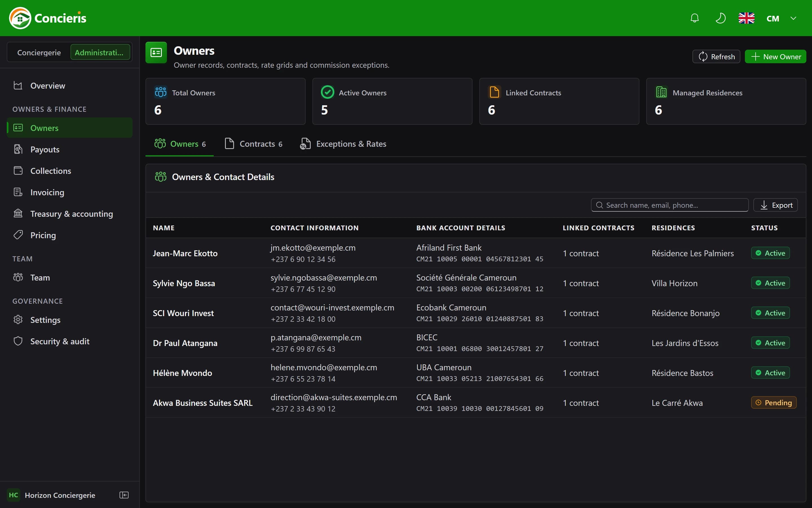Expand the CM user menu chevron
Screen dimensions: 812x508
(793, 18)
